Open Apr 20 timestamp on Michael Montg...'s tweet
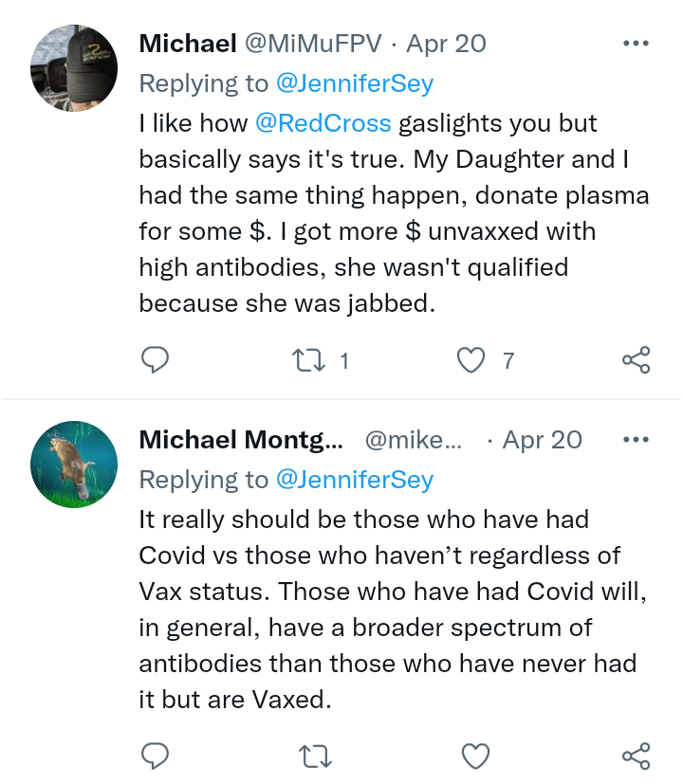Image resolution: width=683 pixels, height=784 pixels. pyautogui.click(x=542, y=440)
